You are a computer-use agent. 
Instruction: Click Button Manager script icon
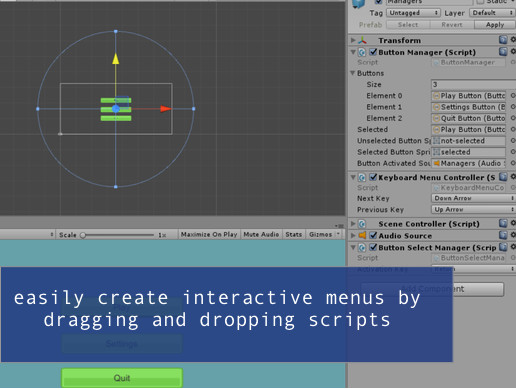pyautogui.click(x=362, y=52)
